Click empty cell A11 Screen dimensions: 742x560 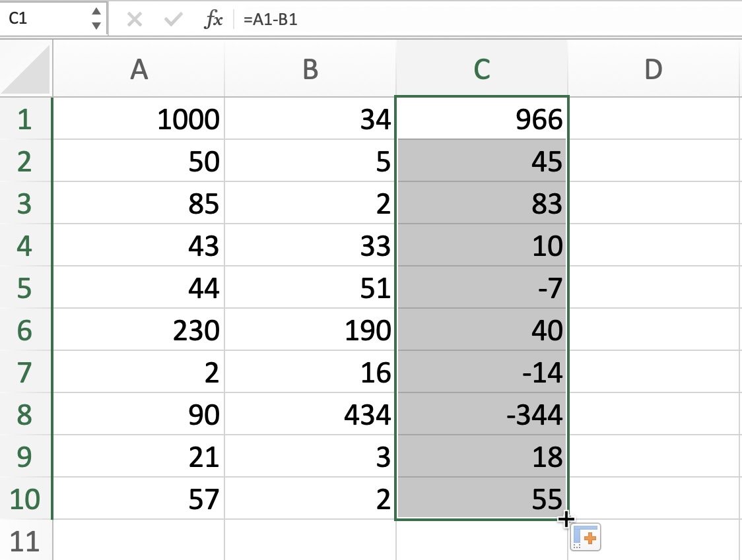[x=139, y=540]
